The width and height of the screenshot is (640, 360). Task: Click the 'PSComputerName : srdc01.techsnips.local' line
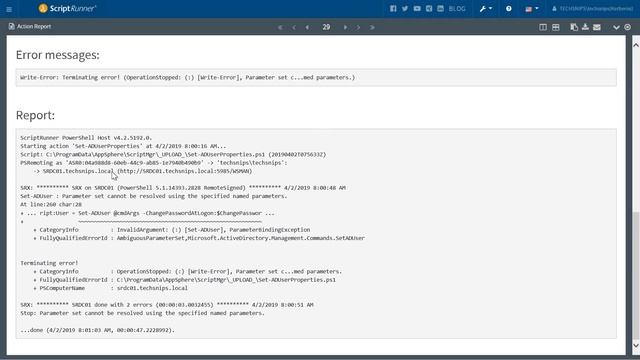pyautogui.click(x=110, y=288)
